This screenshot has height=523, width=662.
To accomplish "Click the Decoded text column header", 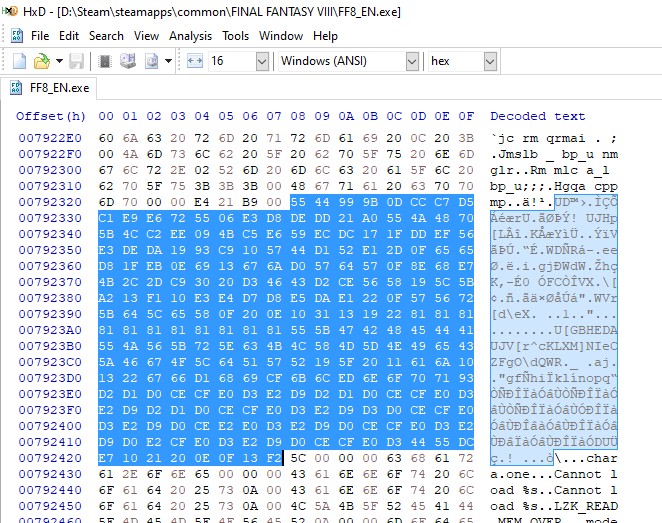I will (537, 116).
